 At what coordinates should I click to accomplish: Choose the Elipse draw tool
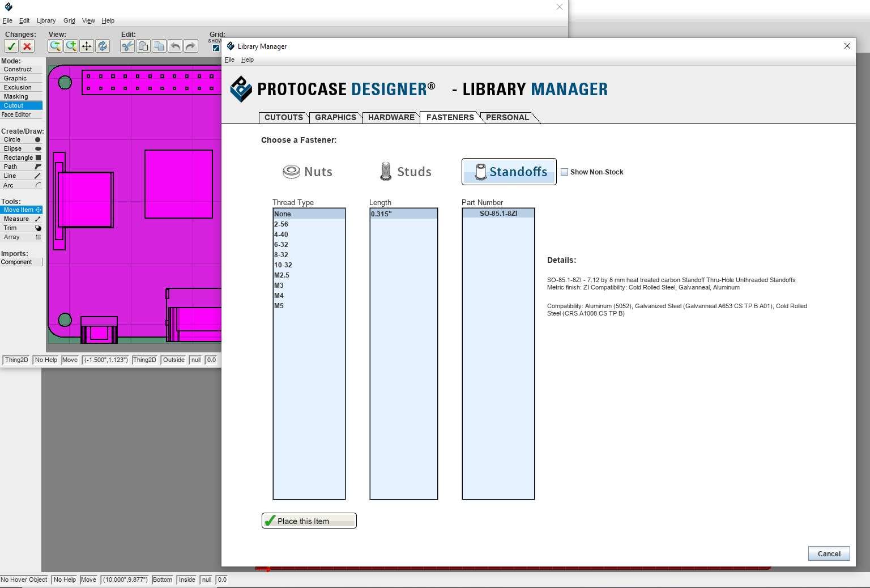point(22,148)
